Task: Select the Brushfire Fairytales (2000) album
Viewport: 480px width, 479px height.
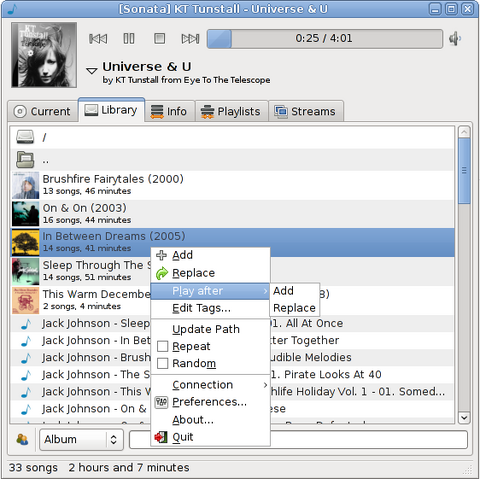Action: tap(233, 185)
